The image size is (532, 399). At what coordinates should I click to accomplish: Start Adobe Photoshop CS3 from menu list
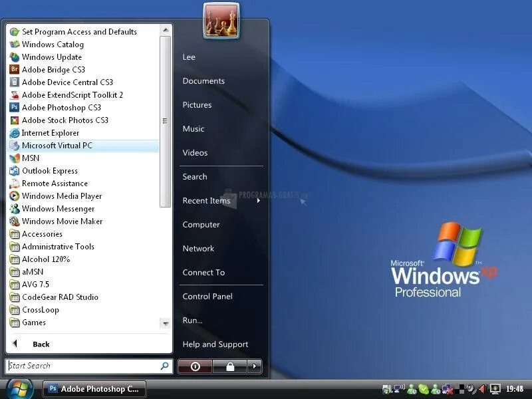click(x=61, y=108)
